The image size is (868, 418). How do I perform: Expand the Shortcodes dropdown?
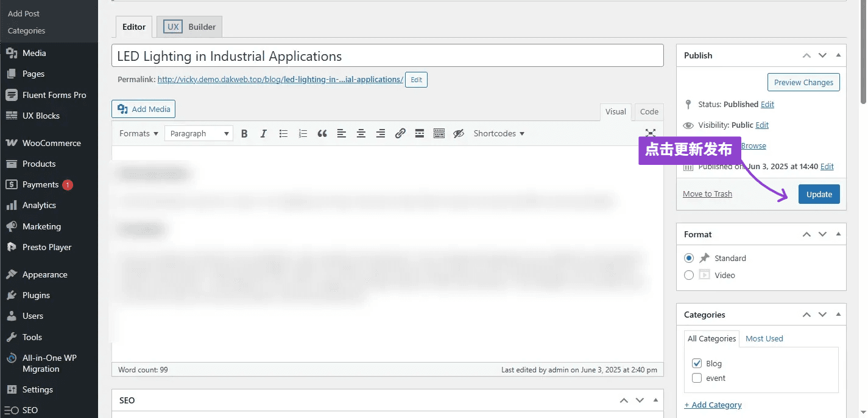(498, 134)
